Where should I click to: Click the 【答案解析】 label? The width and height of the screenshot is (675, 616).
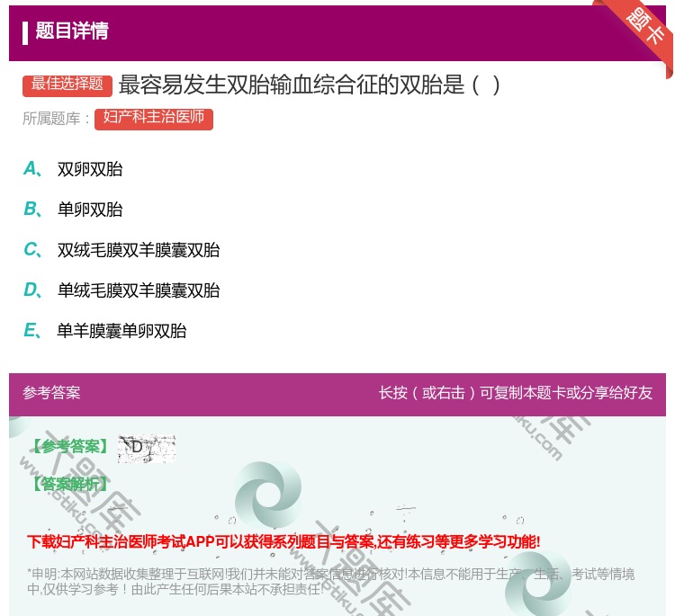(x=71, y=485)
